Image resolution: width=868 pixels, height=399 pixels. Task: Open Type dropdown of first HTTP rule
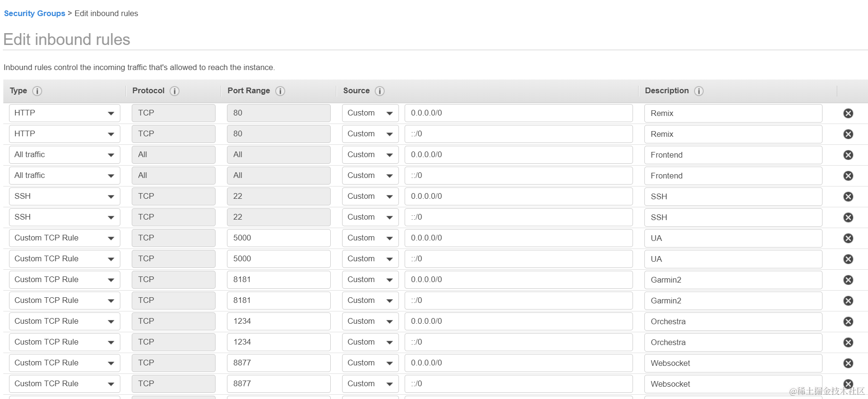click(x=64, y=113)
